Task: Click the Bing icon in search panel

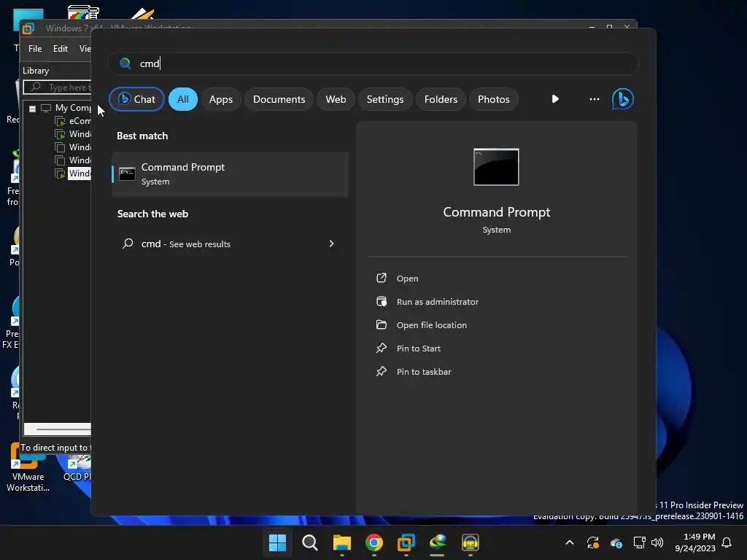Action: tap(623, 99)
